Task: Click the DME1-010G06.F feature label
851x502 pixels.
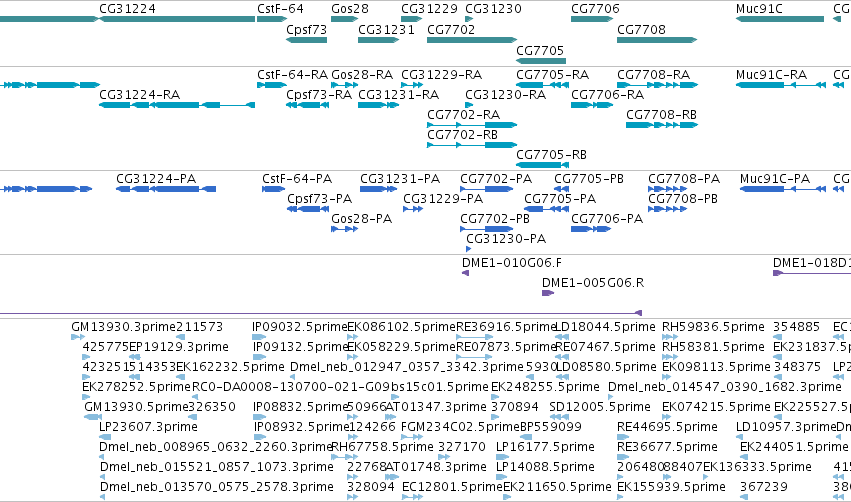Action: [x=511, y=263]
